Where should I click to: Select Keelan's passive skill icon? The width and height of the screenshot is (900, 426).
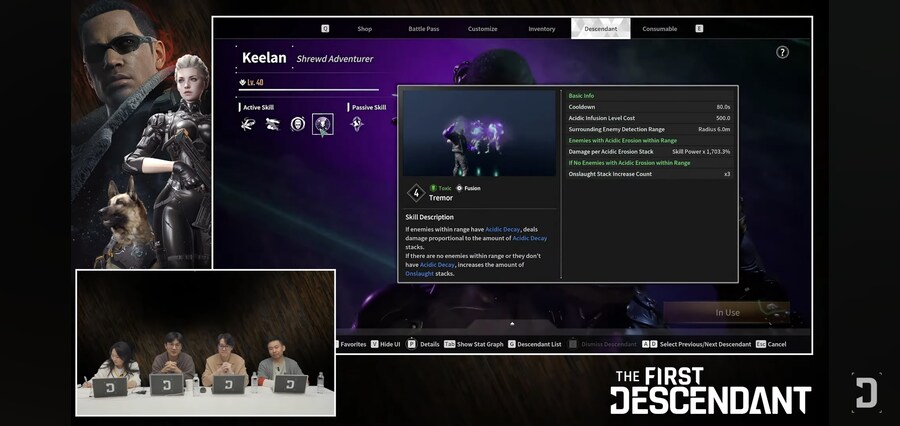[357, 124]
